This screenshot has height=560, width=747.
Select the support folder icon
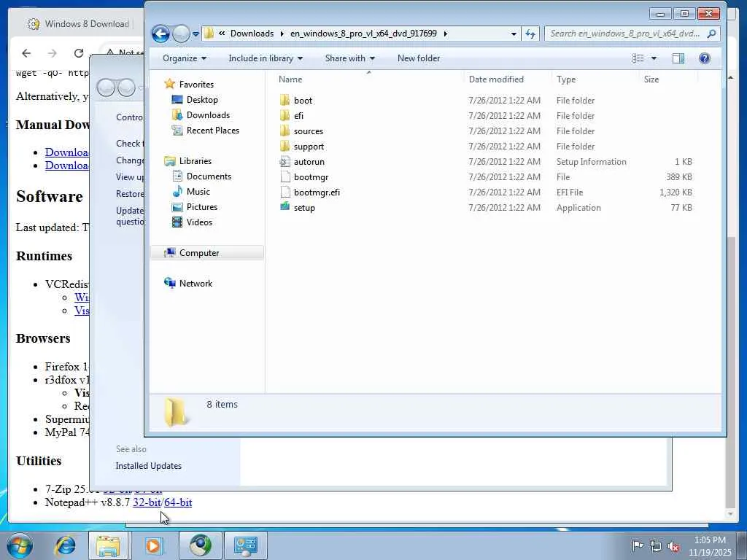pyautogui.click(x=285, y=146)
